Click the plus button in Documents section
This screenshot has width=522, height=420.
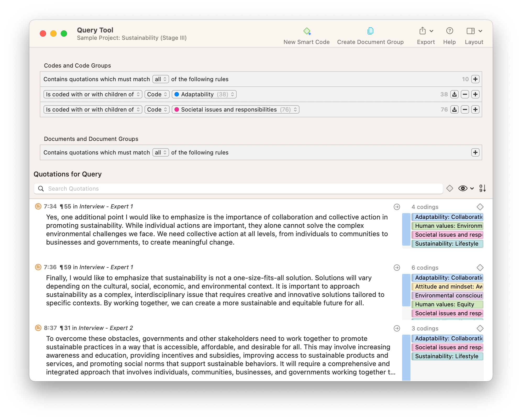point(475,152)
